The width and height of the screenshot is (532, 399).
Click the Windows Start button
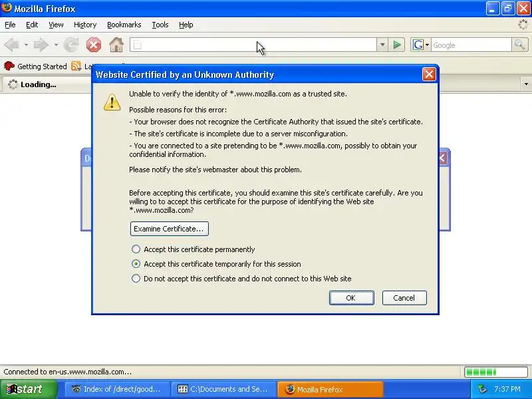(29, 389)
